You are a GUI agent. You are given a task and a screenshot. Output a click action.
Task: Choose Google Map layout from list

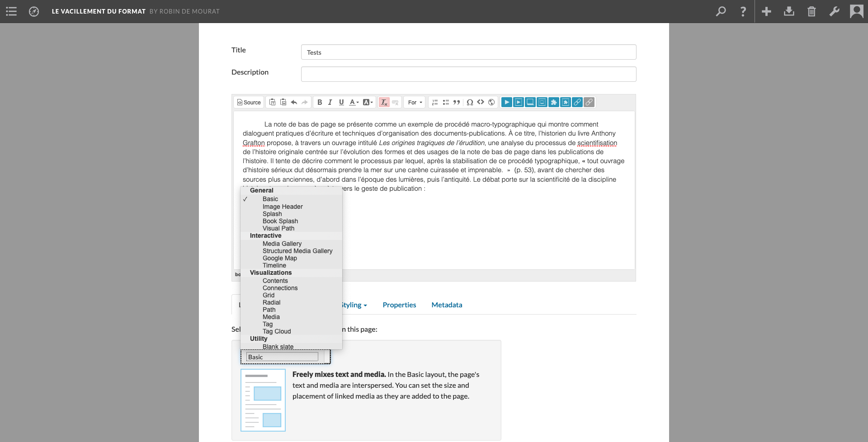click(x=279, y=259)
